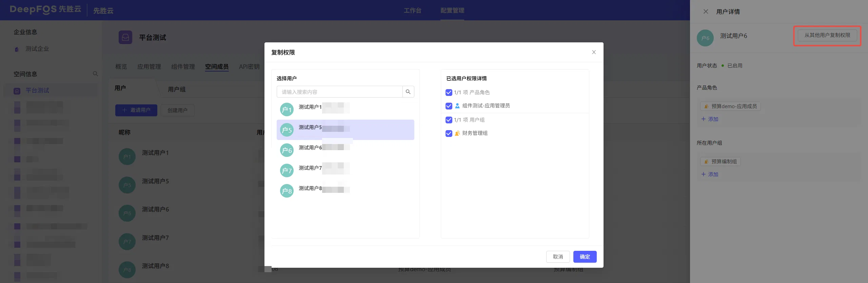The height and width of the screenshot is (283, 868).
Task: Click the 从其他用户复制权限 button
Action: 827,35
